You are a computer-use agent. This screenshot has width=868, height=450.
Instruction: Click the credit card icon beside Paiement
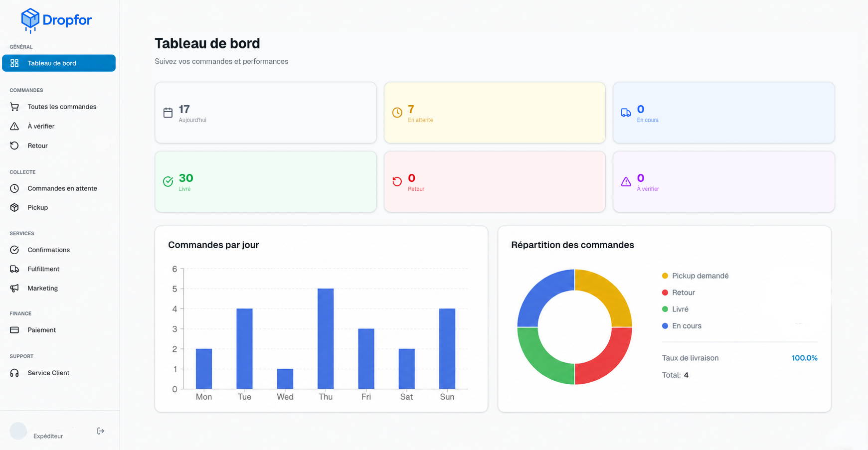point(14,330)
